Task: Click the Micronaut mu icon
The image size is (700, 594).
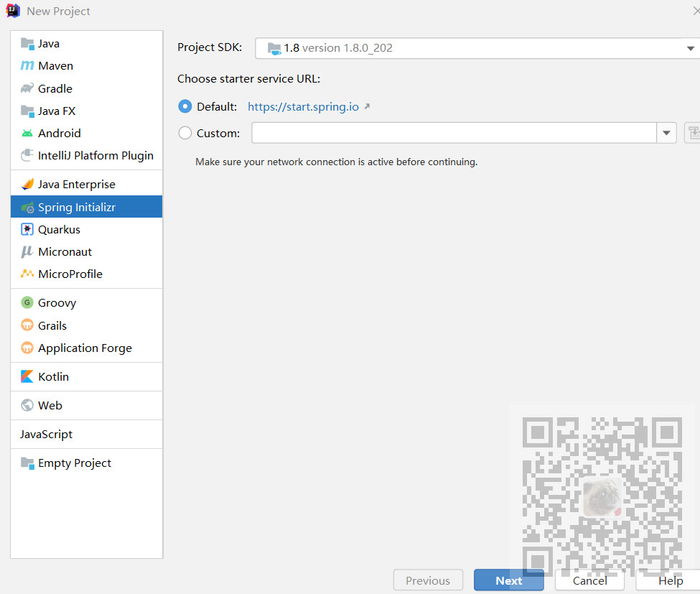Action: [x=27, y=251]
